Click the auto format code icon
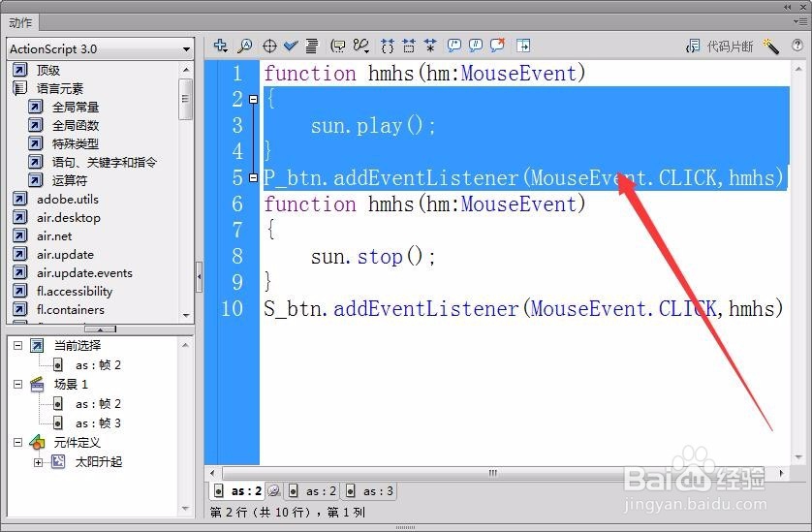Image resolution: width=812 pixels, height=532 pixels. point(312,47)
